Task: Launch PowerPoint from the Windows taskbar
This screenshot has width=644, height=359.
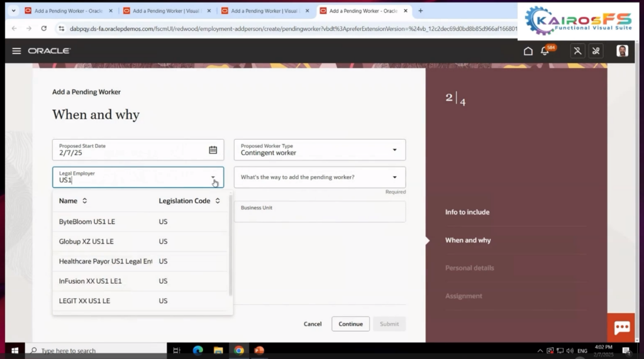Action: tap(259, 350)
